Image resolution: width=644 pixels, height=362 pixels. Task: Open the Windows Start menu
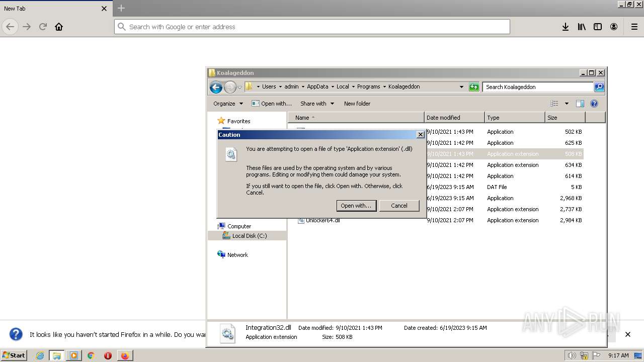(x=14, y=355)
